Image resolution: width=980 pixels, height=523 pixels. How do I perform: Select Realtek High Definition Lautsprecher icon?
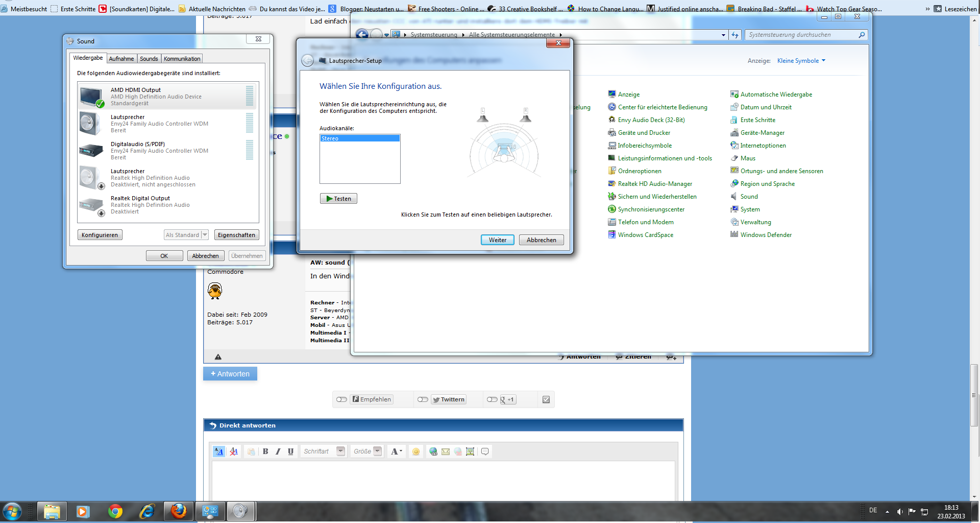(91, 178)
